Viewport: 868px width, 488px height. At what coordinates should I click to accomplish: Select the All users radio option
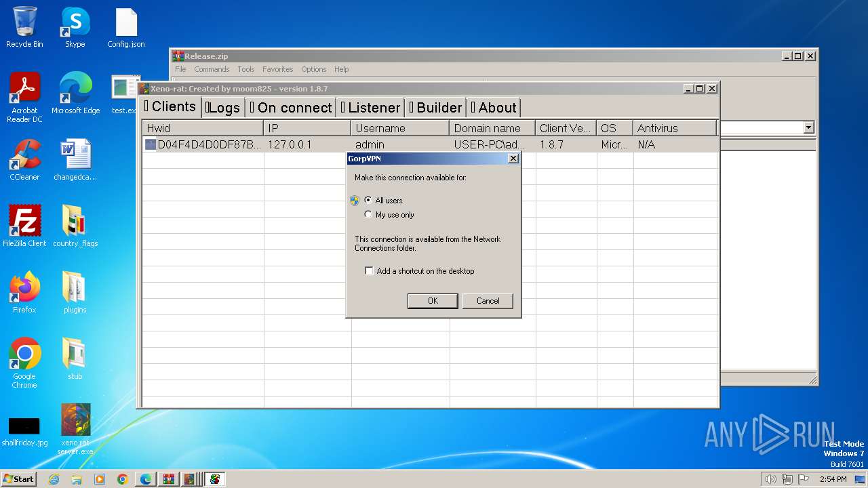click(x=383, y=201)
